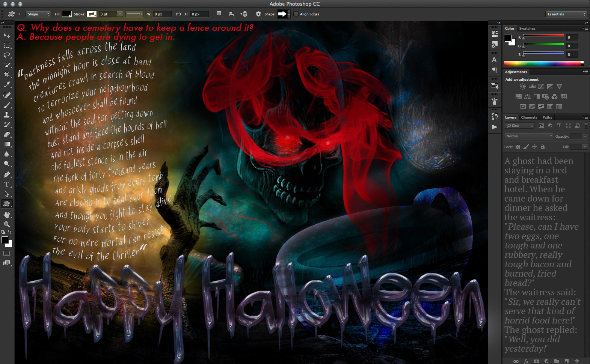Select the Gradient tool
Image resolution: width=590 pixels, height=364 pixels.
7,144
